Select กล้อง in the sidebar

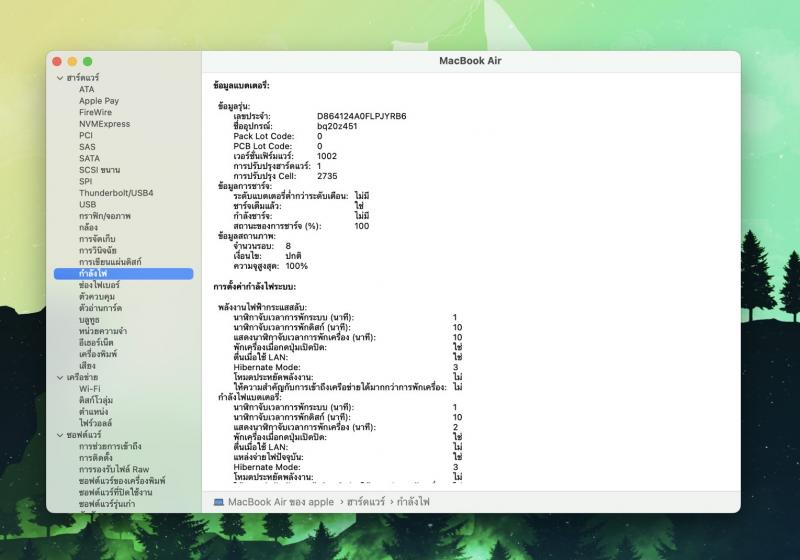pyautogui.click(x=88, y=227)
